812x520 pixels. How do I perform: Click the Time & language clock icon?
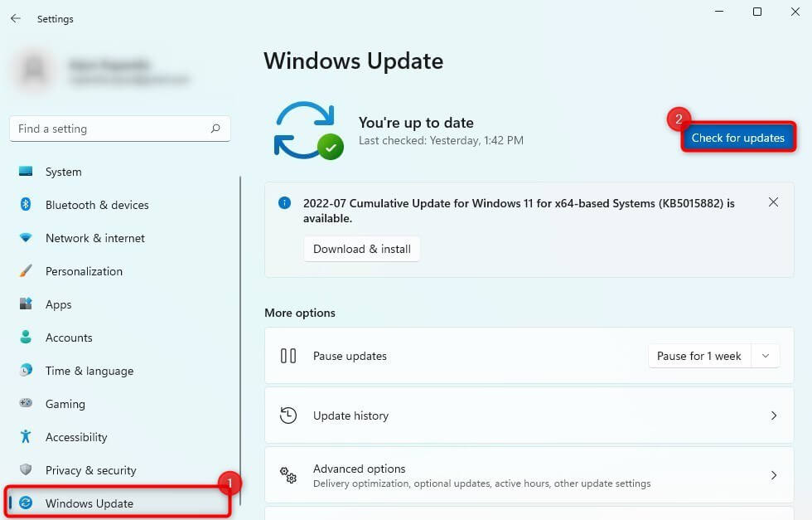(26, 370)
